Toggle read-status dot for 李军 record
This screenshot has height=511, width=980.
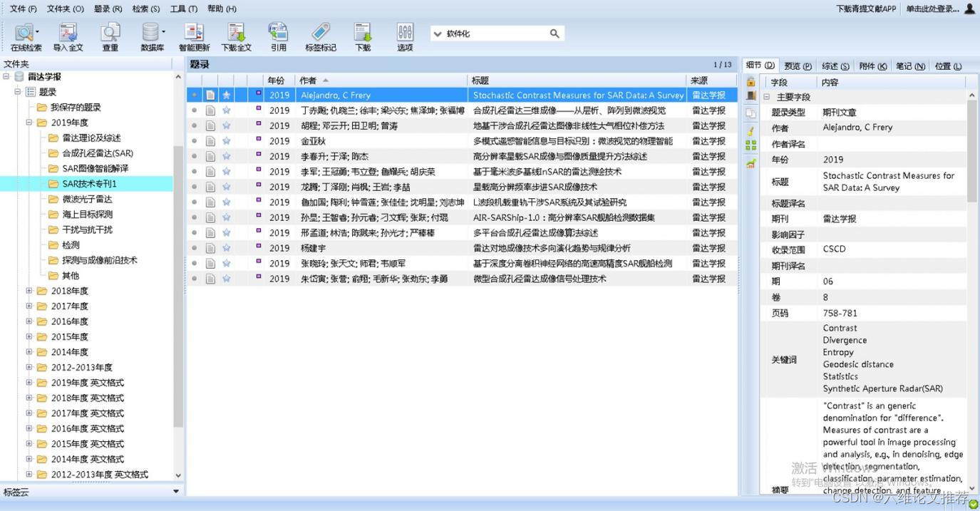(194, 172)
